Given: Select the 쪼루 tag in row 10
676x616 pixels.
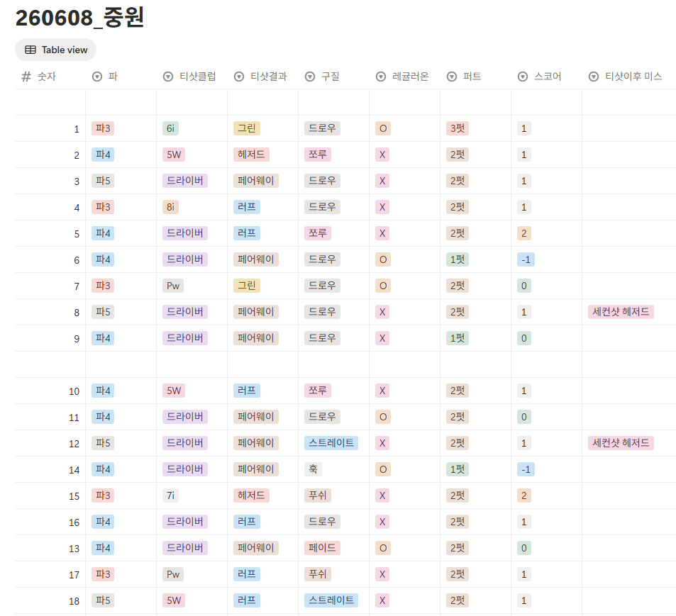Looking at the screenshot, I should click(x=318, y=391).
